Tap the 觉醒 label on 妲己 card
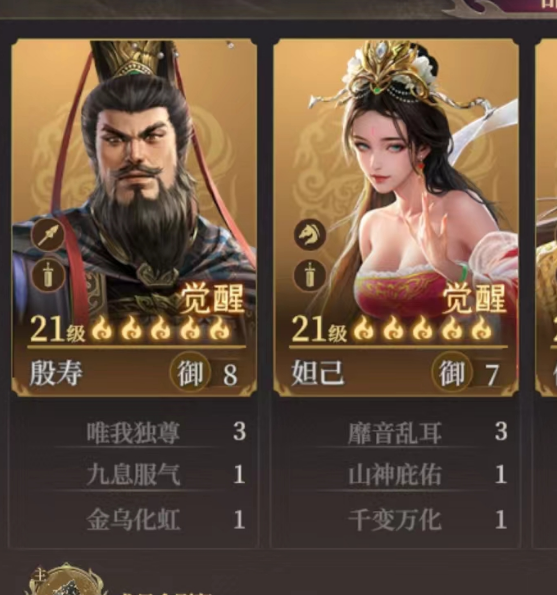Image resolution: width=557 pixels, height=595 pixels. [x=474, y=299]
